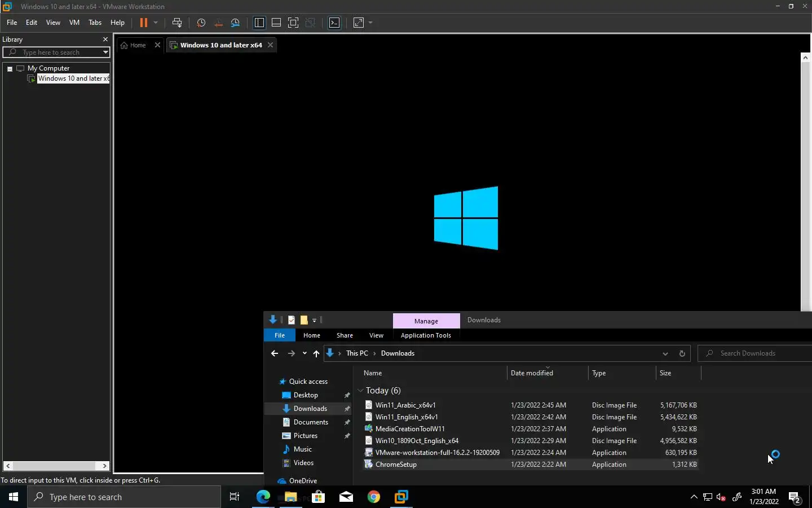This screenshot has width=812, height=508.
Task: Click the Library horizontal scrollbar
Action: pos(56,466)
